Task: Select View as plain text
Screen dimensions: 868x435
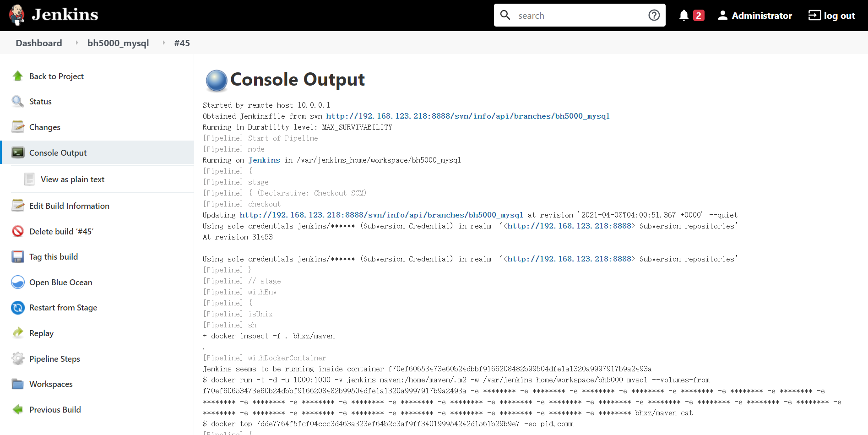Action: click(72, 179)
